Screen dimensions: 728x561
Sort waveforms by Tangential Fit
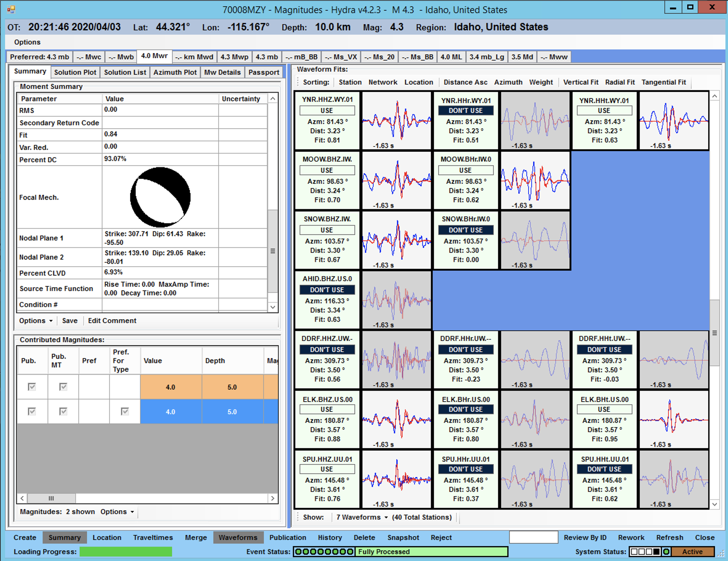pos(664,82)
